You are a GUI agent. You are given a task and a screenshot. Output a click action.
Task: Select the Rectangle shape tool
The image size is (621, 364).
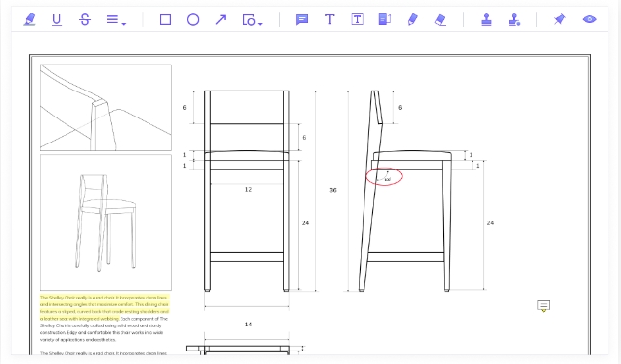[165, 19]
